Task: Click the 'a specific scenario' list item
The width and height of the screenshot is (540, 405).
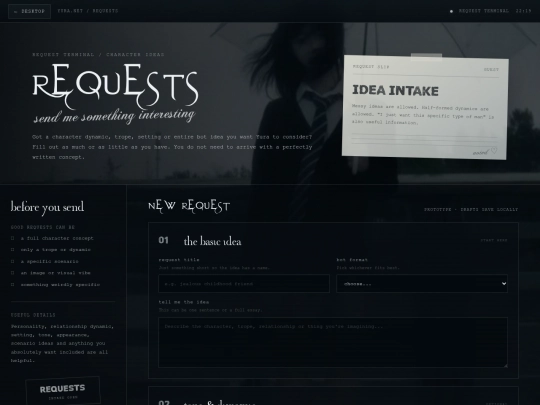Action: [50, 261]
